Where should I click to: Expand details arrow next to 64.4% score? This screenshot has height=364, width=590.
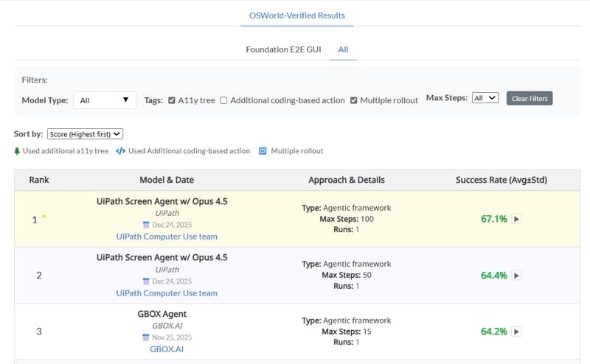point(516,276)
